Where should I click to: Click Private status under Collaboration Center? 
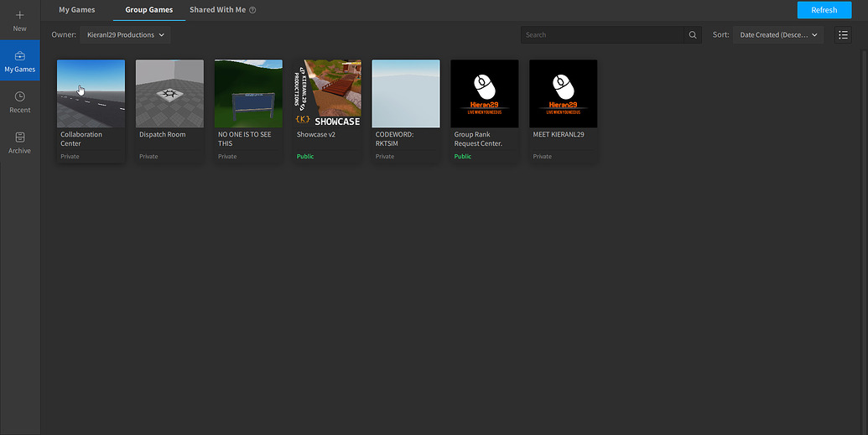pos(70,157)
